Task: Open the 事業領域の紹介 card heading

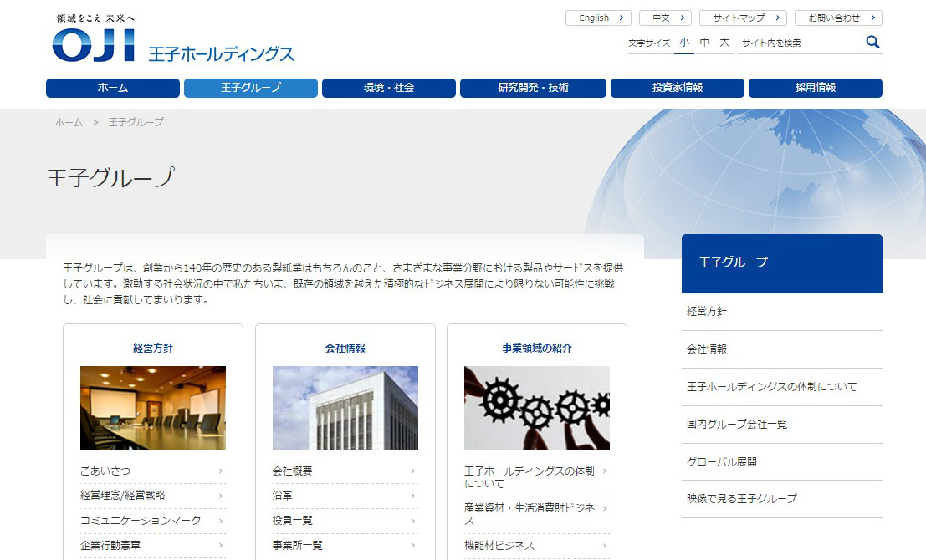Action: tap(537, 349)
